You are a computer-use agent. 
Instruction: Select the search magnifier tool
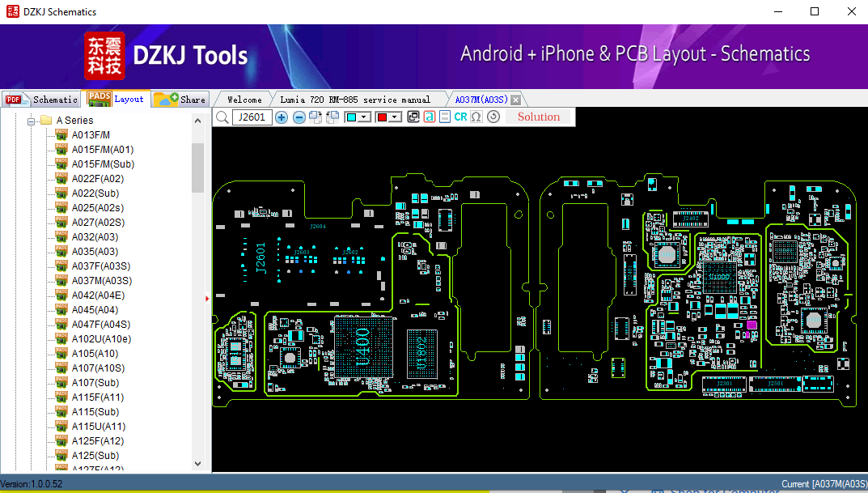(222, 117)
